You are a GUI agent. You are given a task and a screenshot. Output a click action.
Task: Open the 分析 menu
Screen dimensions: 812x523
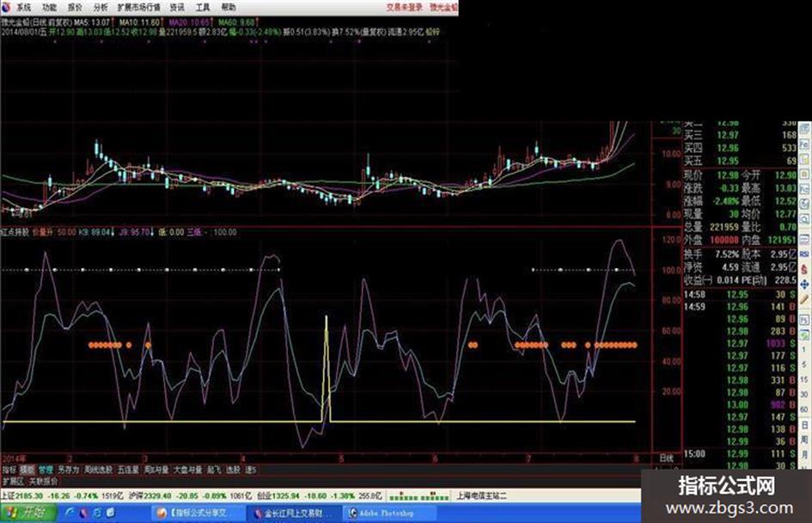coord(101,6)
